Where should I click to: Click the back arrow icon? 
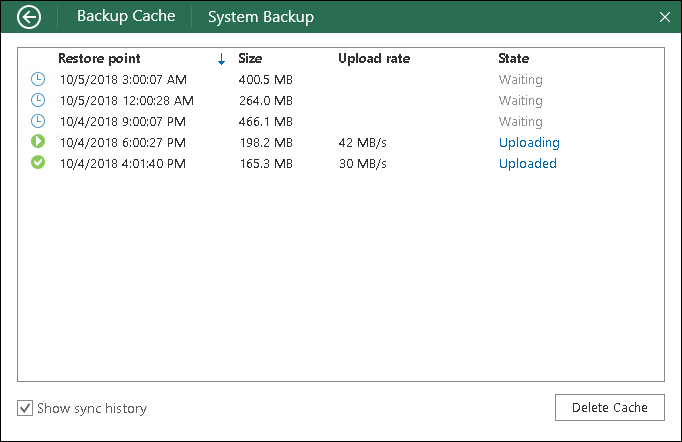coord(29,17)
